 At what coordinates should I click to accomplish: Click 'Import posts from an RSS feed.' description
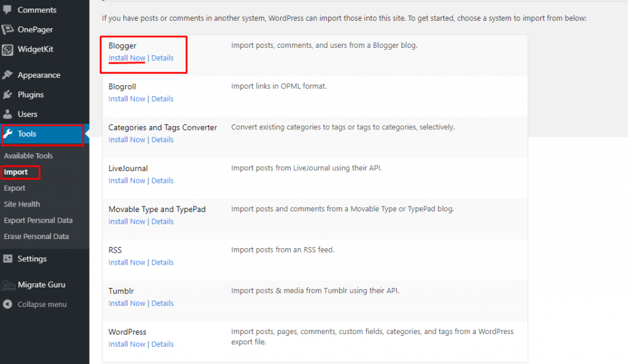282,249
